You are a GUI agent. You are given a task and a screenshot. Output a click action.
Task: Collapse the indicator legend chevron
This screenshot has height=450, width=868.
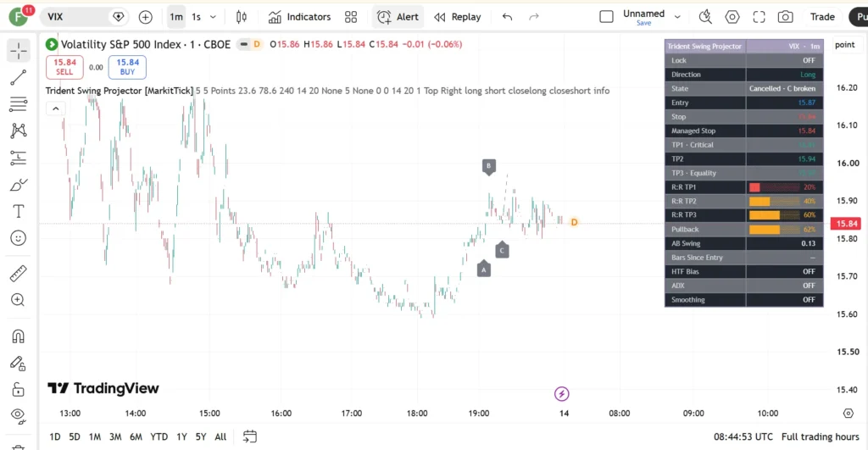[x=56, y=108]
